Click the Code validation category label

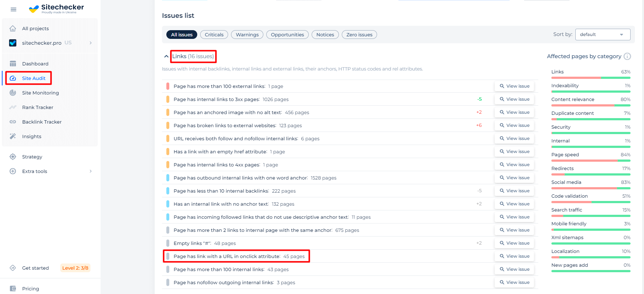pyautogui.click(x=570, y=196)
